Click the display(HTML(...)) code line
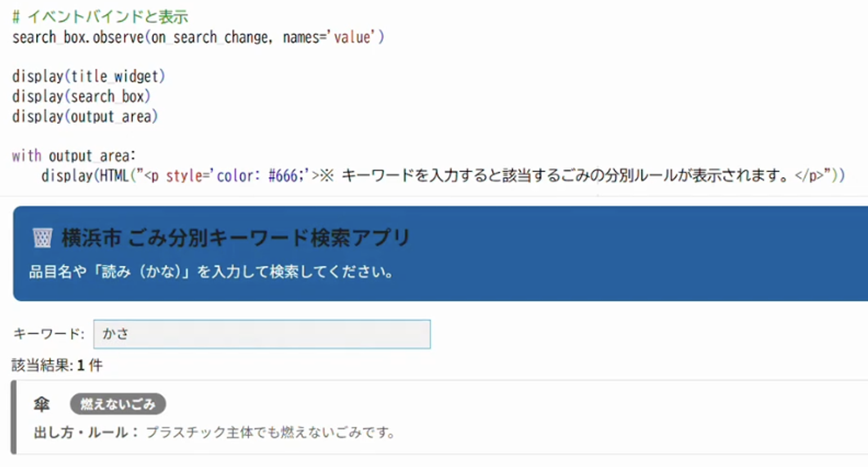868x467 pixels. click(x=443, y=176)
